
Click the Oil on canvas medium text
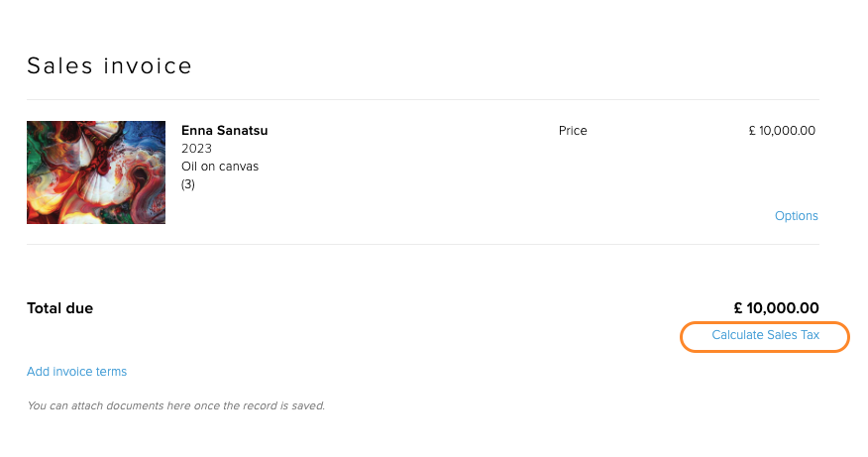pos(220,167)
